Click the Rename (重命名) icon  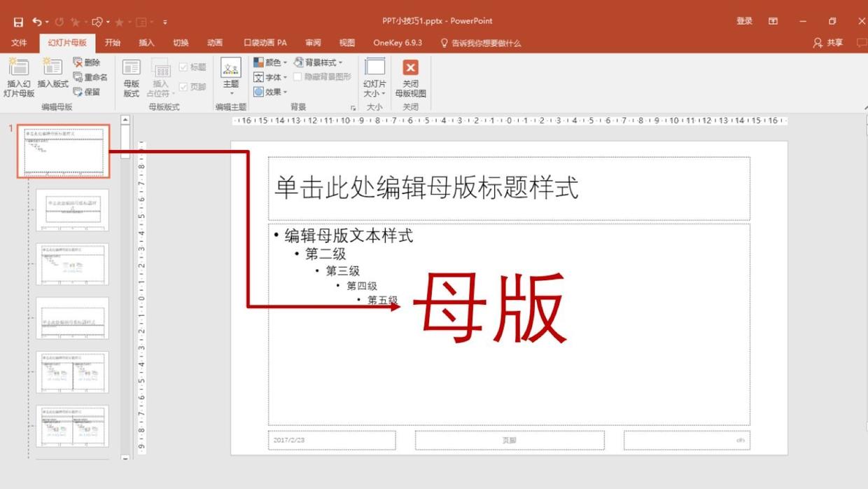point(90,77)
